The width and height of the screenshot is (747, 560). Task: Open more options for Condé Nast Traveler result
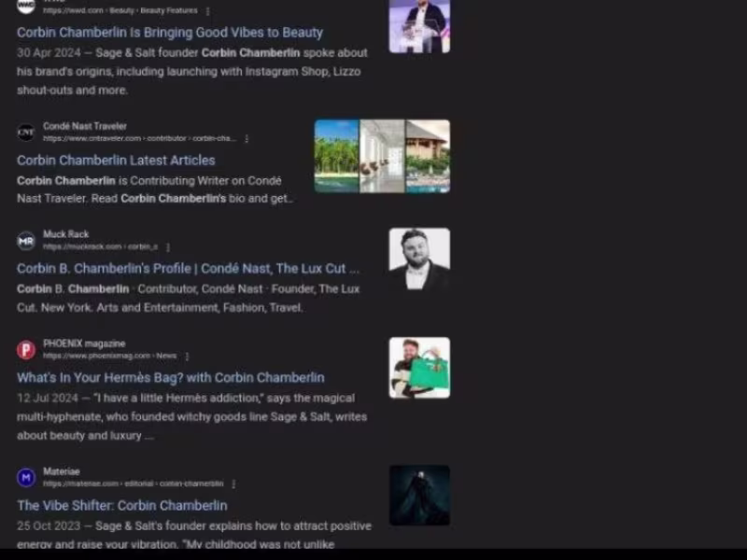click(x=247, y=138)
